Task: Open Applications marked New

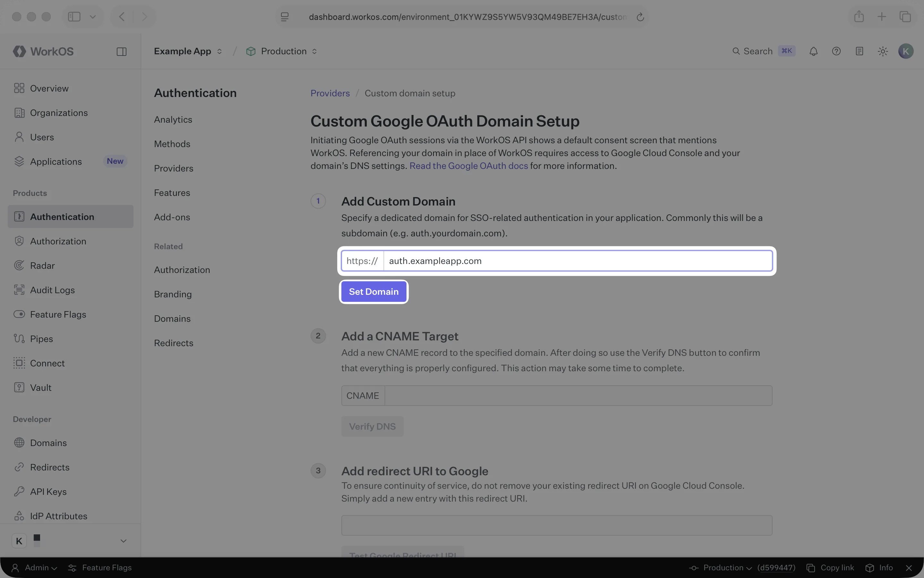Action: pyautogui.click(x=71, y=161)
